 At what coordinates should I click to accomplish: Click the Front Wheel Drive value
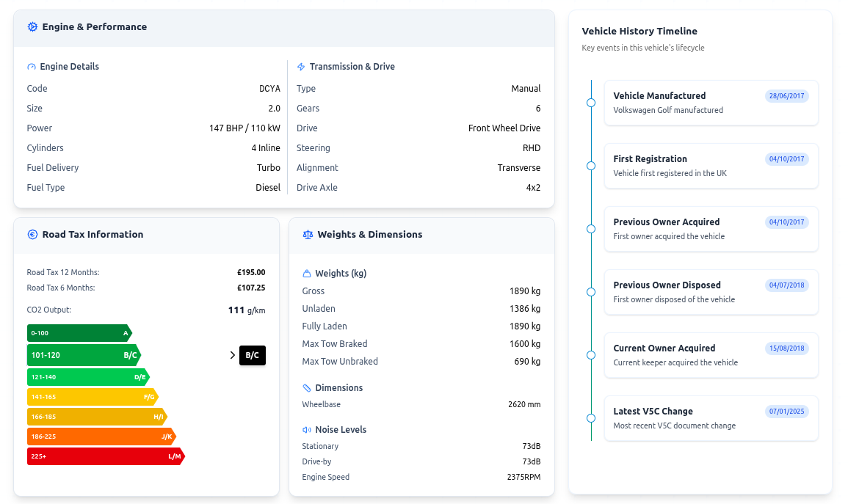(x=504, y=128)
